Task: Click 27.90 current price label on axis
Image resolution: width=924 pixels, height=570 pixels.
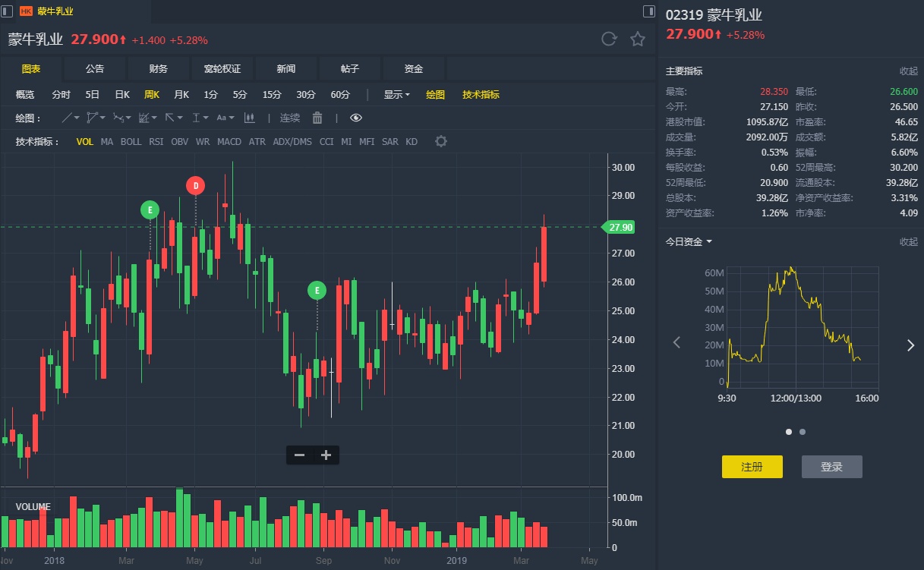Action: point(618,227)
